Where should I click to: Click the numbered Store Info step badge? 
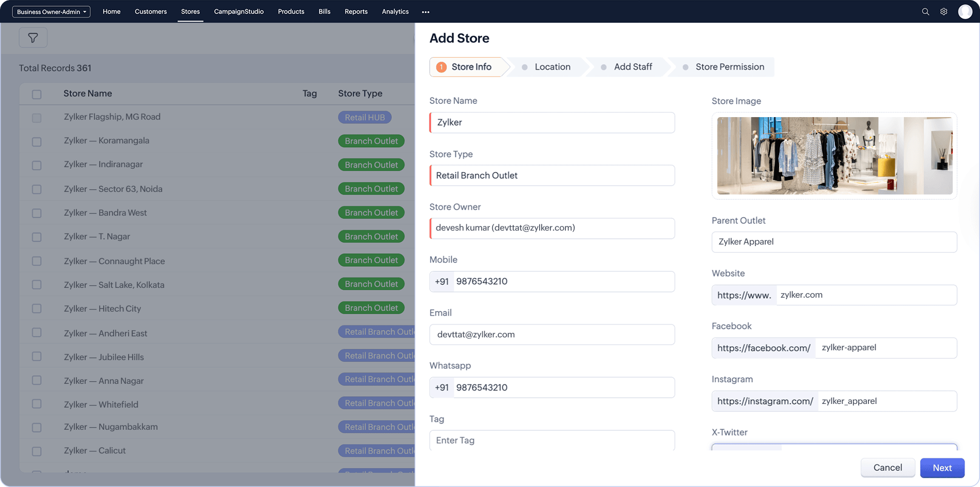[x=441, y=67]
